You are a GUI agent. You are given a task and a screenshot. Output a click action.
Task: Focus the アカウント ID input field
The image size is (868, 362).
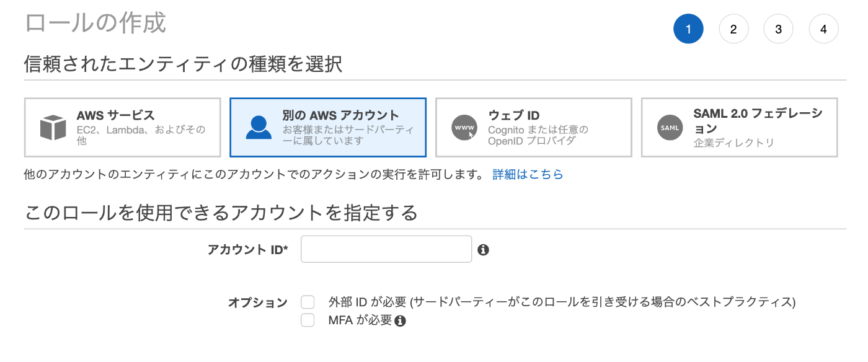[386, 249]
